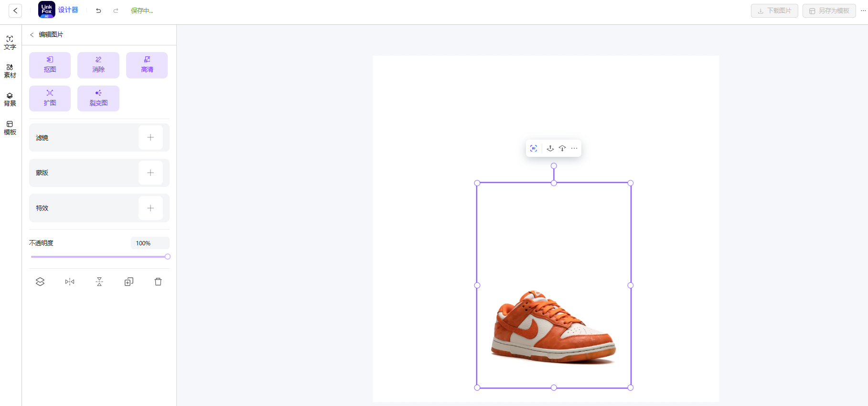
Task: Click the 不透明度 opacity slider handle
Action: (168, 257)
